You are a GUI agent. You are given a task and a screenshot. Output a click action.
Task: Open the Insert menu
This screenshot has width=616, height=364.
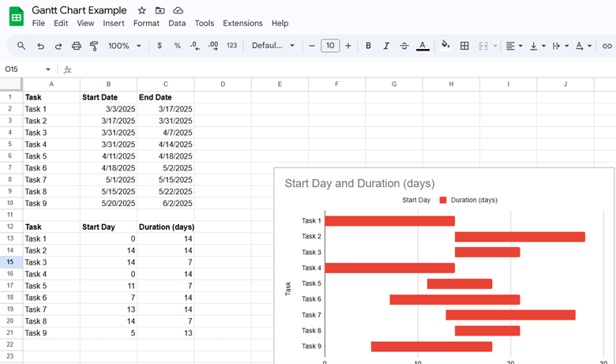tap(114, 24)
